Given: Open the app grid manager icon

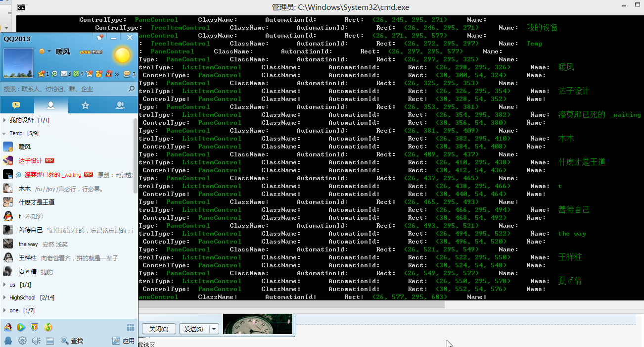Looking at the screenshot, I should pos(131,328).
